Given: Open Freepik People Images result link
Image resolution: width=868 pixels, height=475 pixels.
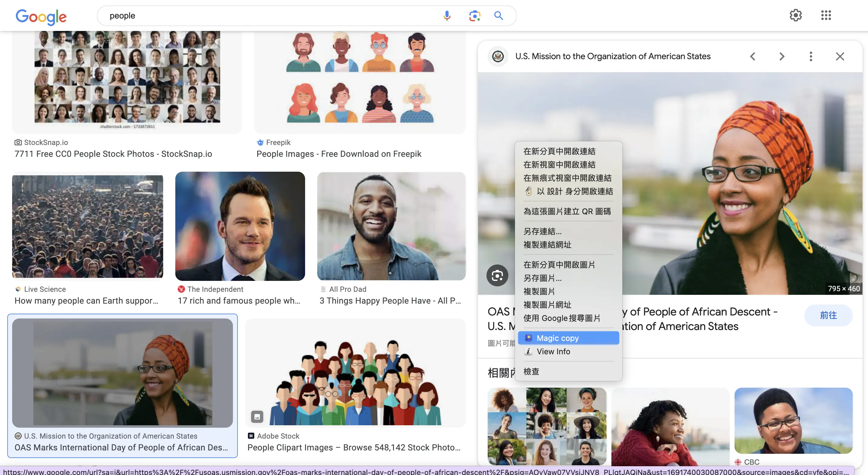Looking at the screenshot, I should (339, 154).
